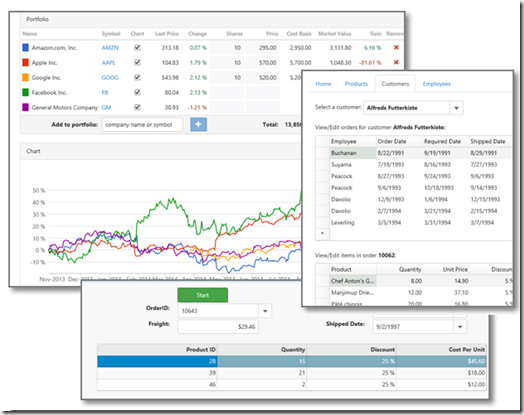
Task: Sort orders by Shipped Date column header
Action: pos(490,141)
